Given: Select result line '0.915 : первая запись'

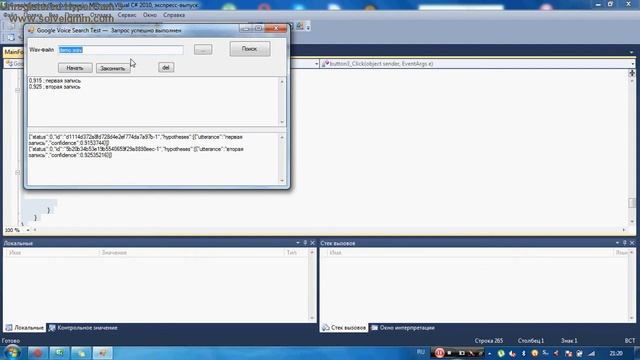Looking at the screenshot, I should 55,81.
